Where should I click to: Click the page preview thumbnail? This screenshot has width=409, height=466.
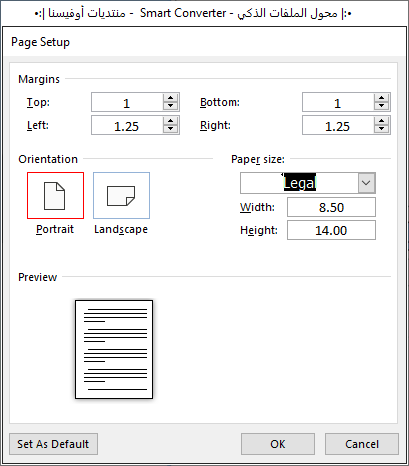pyautogui.click(x=114, y=349)
